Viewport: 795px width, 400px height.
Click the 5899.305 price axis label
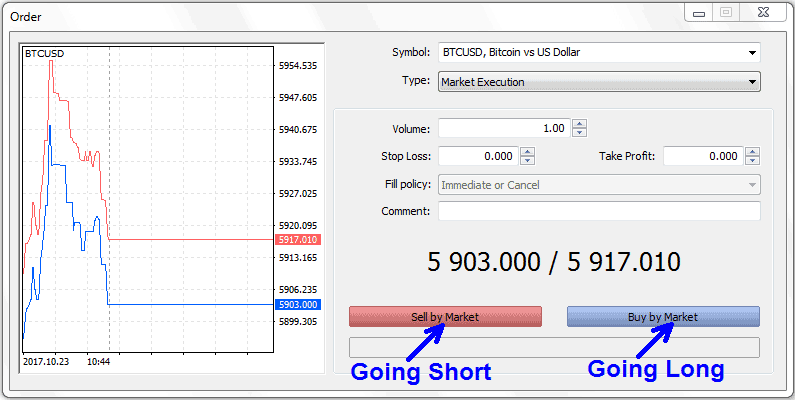[x=298, y=321]
